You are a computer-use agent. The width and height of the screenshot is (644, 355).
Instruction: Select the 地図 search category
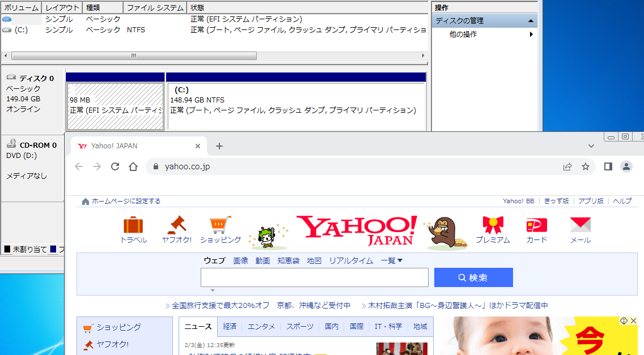[314, 260]
